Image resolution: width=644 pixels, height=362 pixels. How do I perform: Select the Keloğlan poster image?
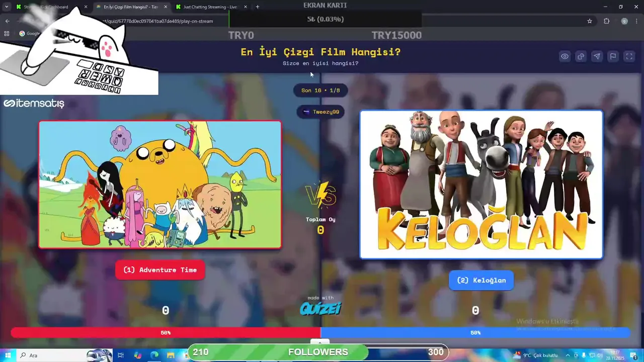point(481,185)
